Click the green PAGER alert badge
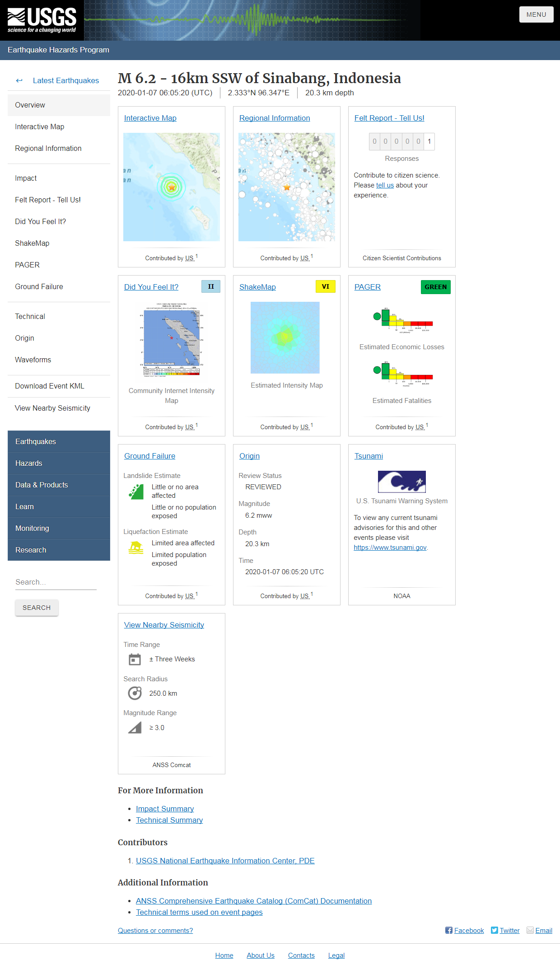Image resolution: width=560 pixels, height=974 pixels. tap(435, 287)
